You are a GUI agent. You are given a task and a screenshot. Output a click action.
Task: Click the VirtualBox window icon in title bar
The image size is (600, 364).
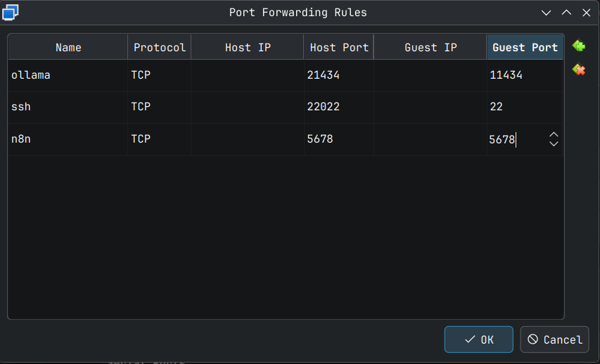11,12
